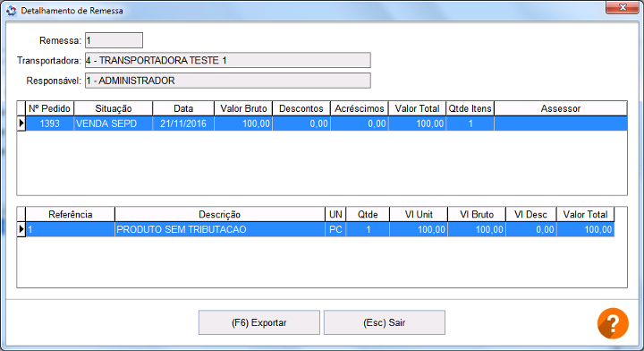644x351 pixels.
Task: Close the Detalhamento de Remessa window
Action: pos(623,7)
